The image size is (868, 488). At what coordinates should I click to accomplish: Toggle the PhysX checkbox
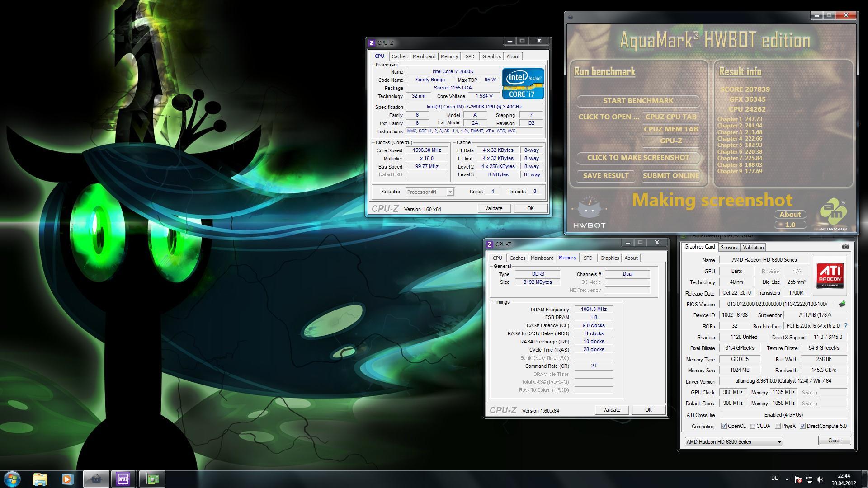(778, 426)
